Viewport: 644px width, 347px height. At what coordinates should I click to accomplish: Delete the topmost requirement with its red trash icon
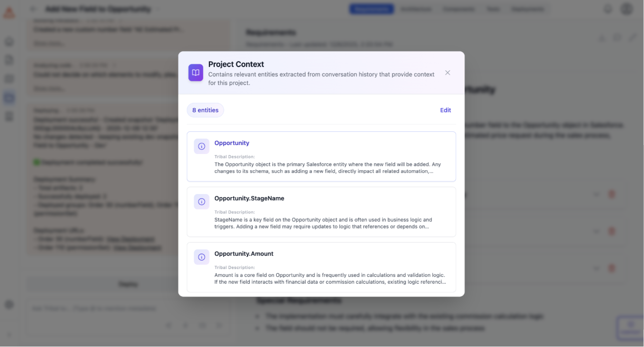pyautogui.click(x=612, y=194)
